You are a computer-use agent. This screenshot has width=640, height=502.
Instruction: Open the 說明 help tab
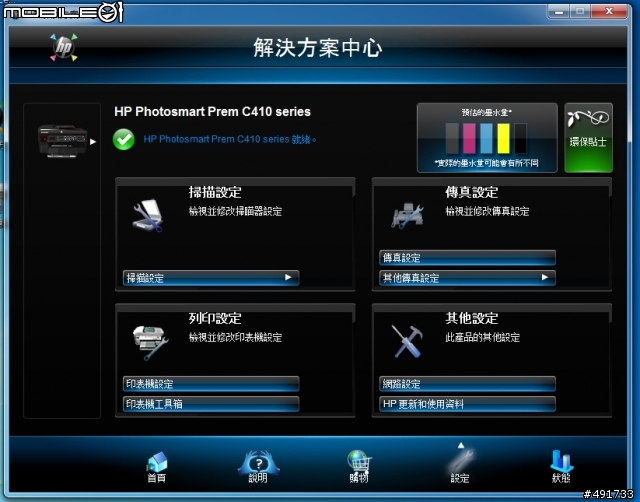click(x=258, y=467)
